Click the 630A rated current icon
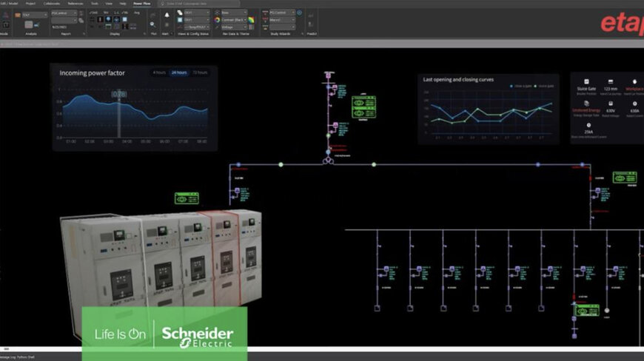The image size is (644, 361). 634,104
